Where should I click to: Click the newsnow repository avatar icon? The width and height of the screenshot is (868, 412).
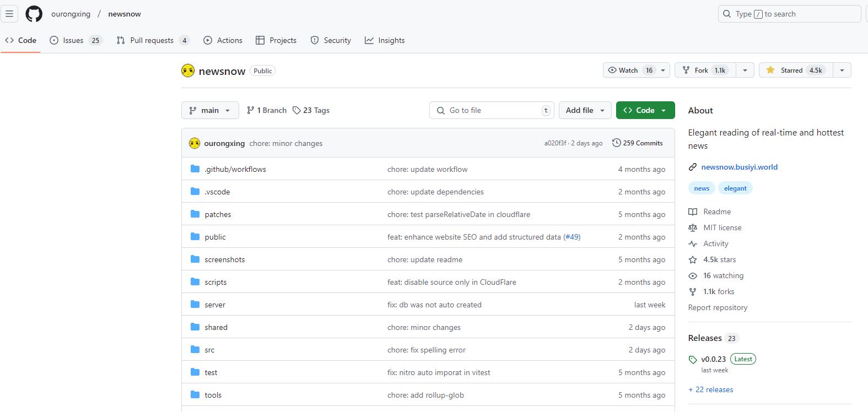[x=188, y=71]
